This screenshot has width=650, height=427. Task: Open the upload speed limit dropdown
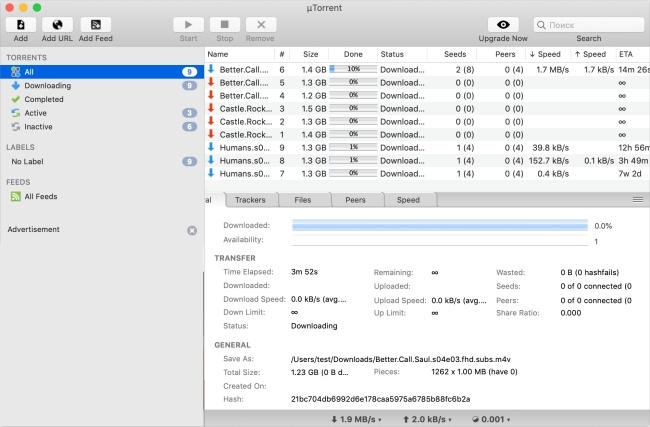coord(427,419)
